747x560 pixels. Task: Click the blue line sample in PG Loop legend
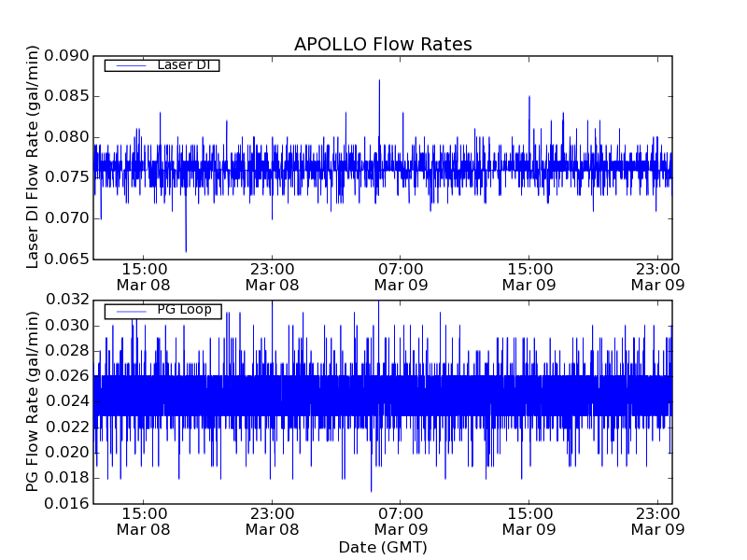[130, 311]
